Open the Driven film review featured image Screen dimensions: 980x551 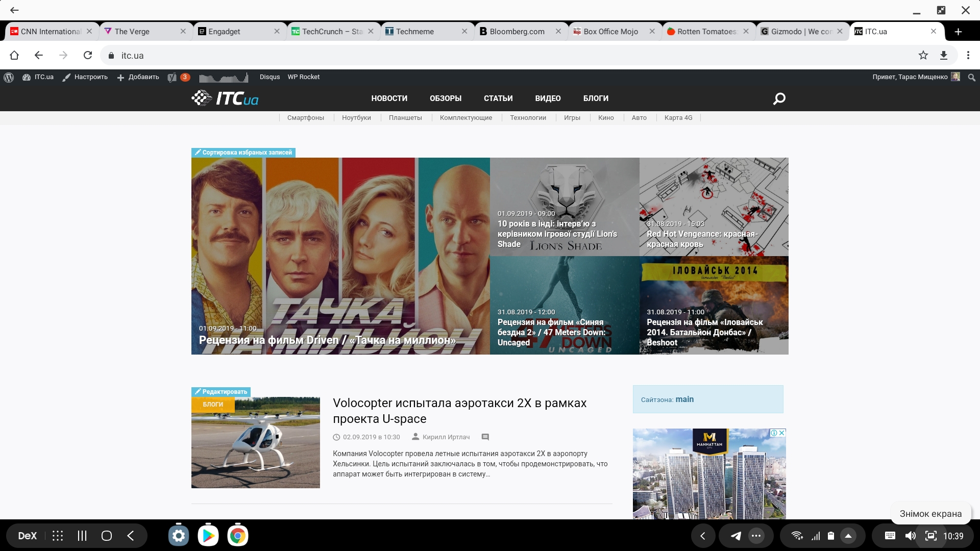click(340, 256)
